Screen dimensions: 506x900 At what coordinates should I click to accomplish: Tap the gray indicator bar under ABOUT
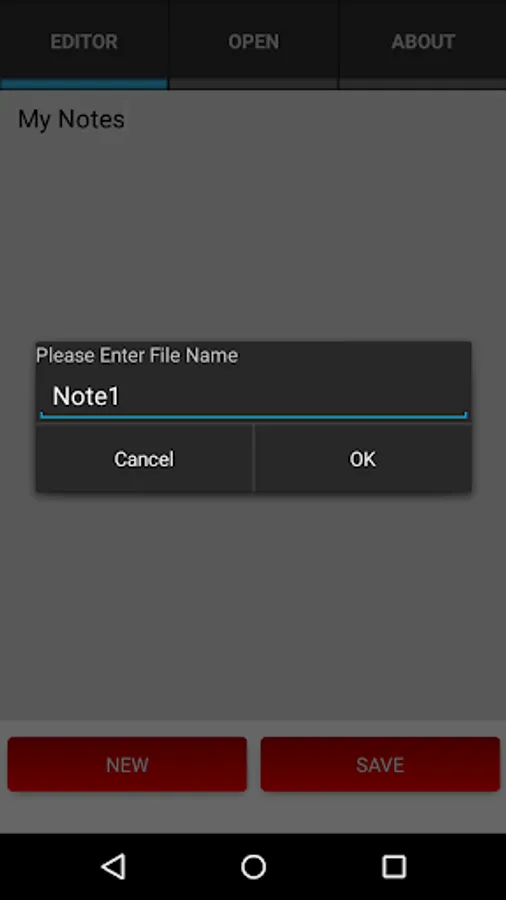[x=423, y=84]
